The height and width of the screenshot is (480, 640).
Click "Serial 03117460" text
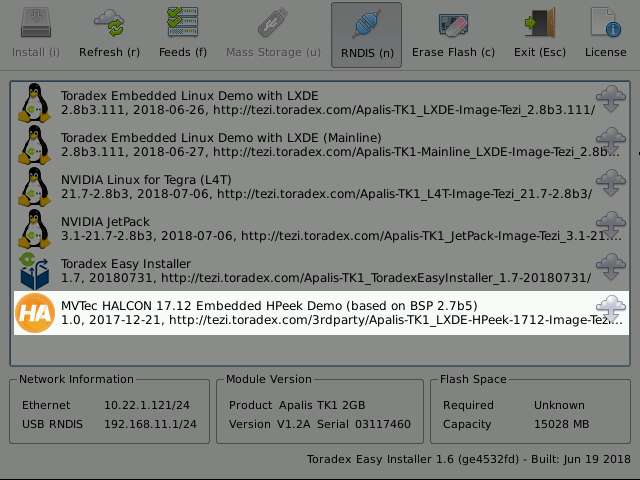(364, 424)
